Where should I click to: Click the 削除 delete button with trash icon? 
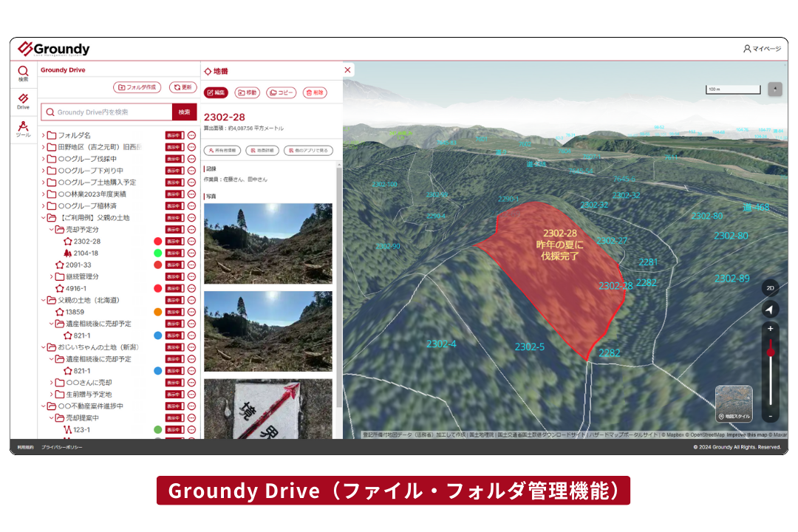pos(315,92)
